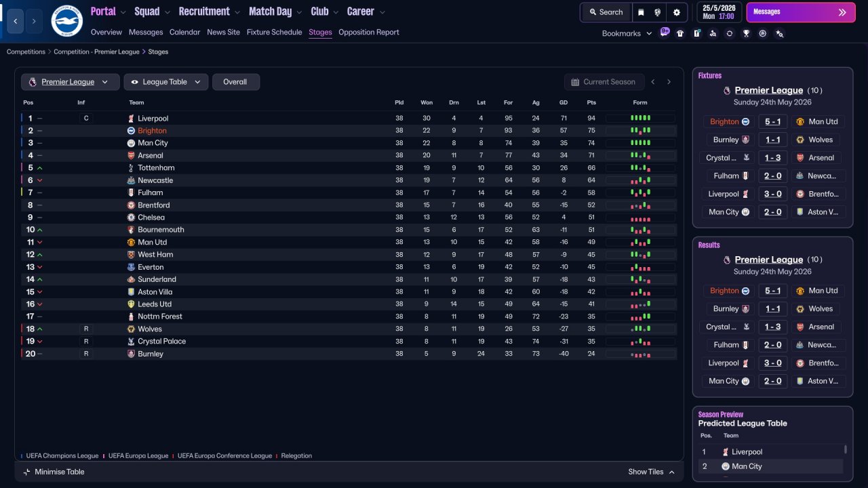Click the Brighton club badge icon
The width and height of the screenshot is (868, 488).
tap(66, 21)
